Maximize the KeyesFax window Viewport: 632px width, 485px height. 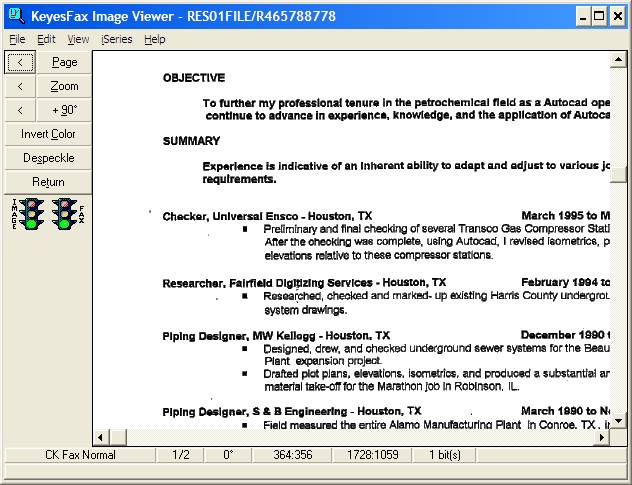click(599, 17)
